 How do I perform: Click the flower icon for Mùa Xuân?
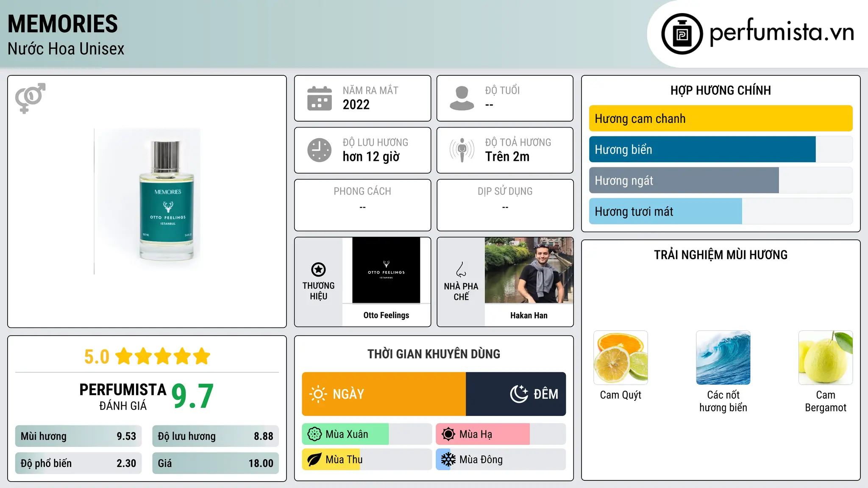point(314,434)
